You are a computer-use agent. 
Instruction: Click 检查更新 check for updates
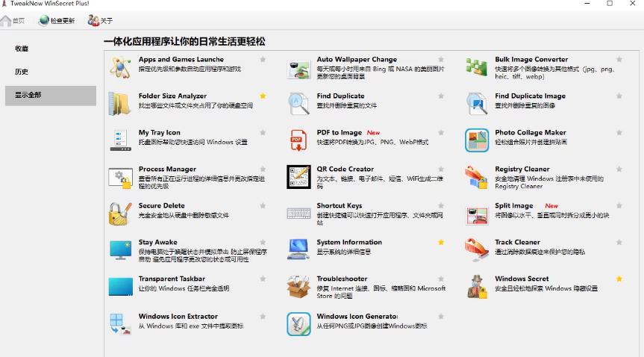click(x=57, y=21)
